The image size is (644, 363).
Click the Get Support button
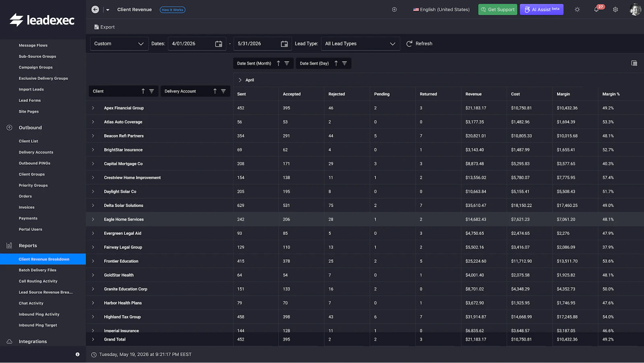click(x=497, y=10)
